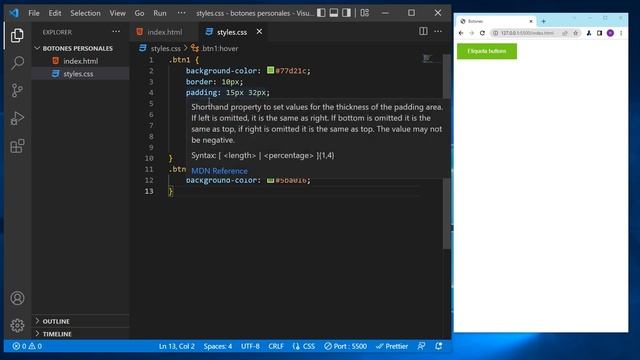
Task: Open the browser three-dot menu
Action: pos(621,33)
